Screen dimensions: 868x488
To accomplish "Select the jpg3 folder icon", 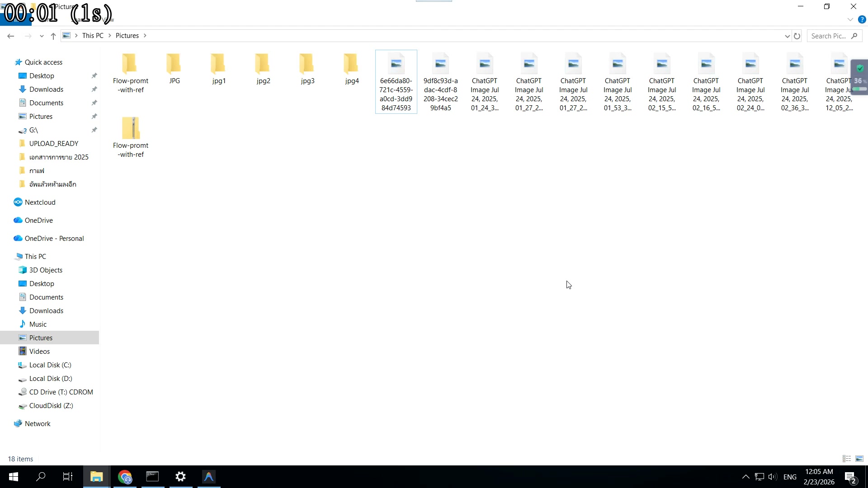I will coord(307,64).
